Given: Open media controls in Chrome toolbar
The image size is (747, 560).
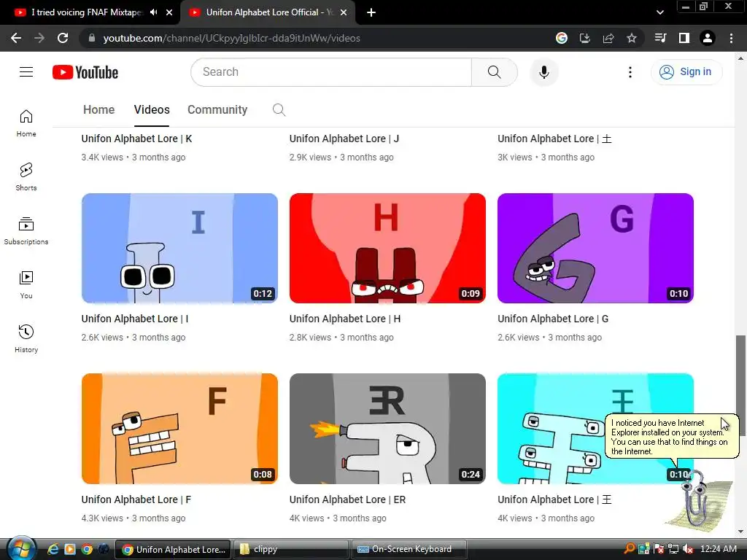Looking at the screenshot, I should (x=660, y=38).
